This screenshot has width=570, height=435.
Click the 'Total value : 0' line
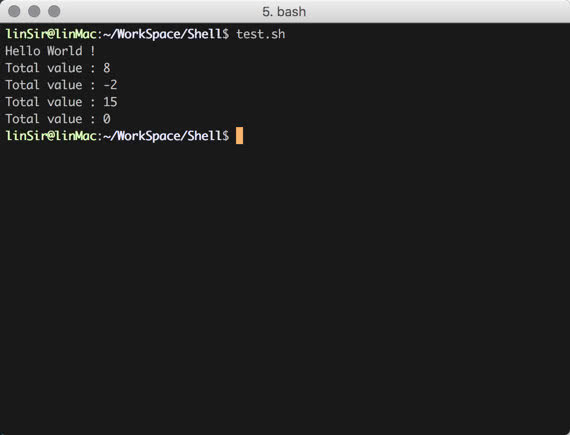(57, 119)
